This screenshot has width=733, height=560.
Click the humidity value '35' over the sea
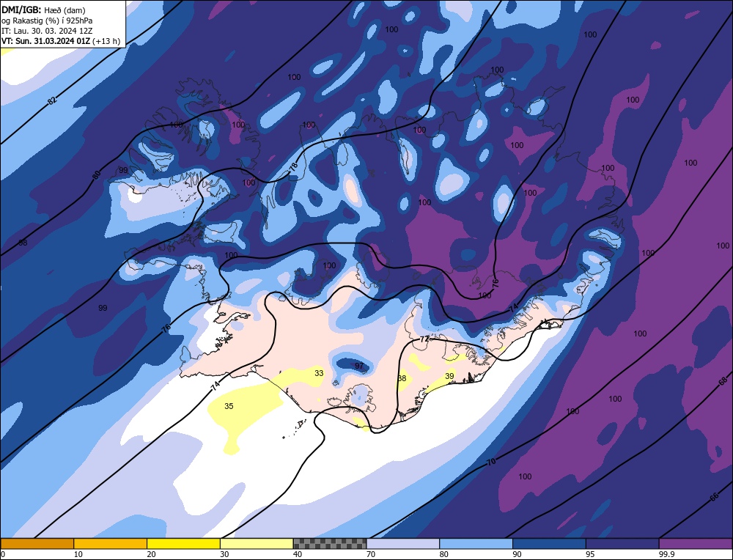coord(229,406)
